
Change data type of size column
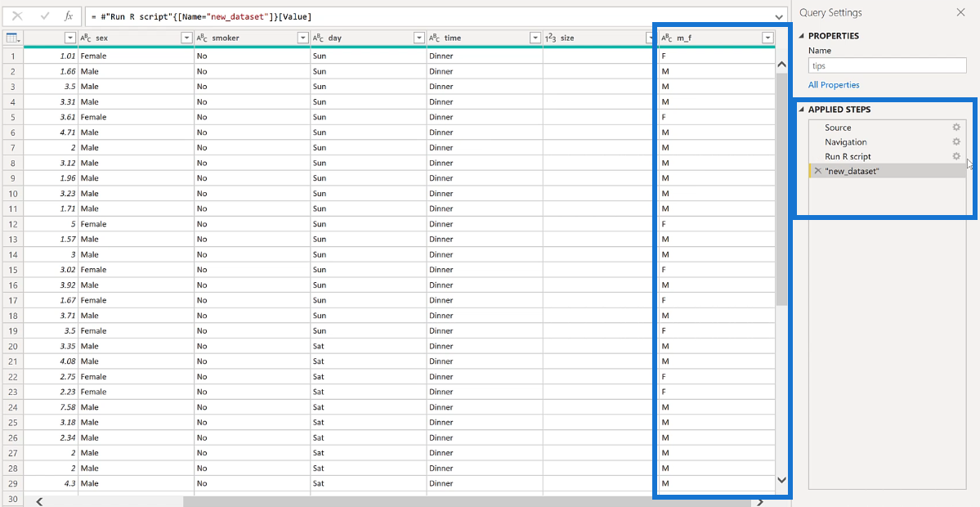click(x=551, y=38)
